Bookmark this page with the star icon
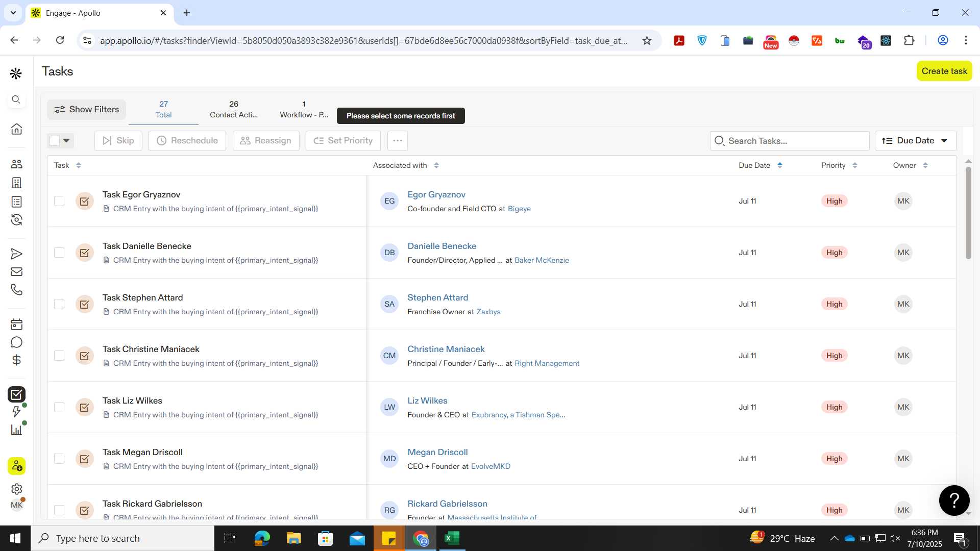 (x=647, y=40)
